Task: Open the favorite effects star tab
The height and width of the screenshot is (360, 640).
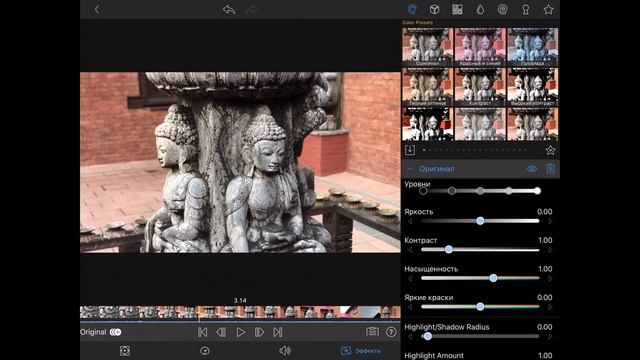Action: pos(548,9)
